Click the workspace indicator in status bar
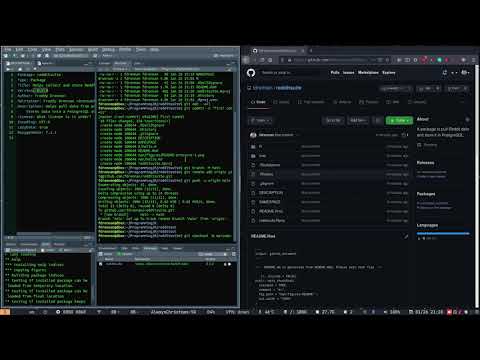This screenshot has height=360, width=480. coord(5,312)
